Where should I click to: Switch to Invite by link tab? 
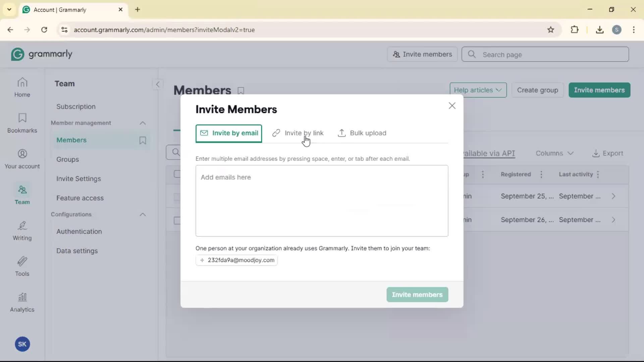pos(298,133)
